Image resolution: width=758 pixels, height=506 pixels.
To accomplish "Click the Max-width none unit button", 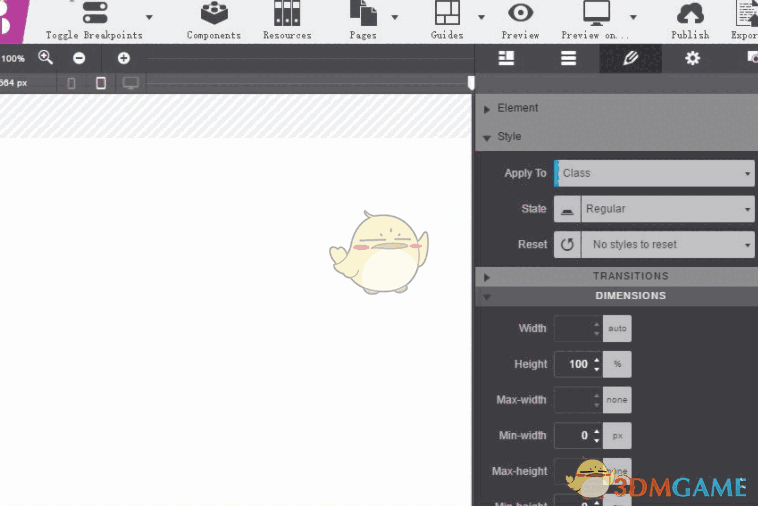I will click(x=617, y=400).
